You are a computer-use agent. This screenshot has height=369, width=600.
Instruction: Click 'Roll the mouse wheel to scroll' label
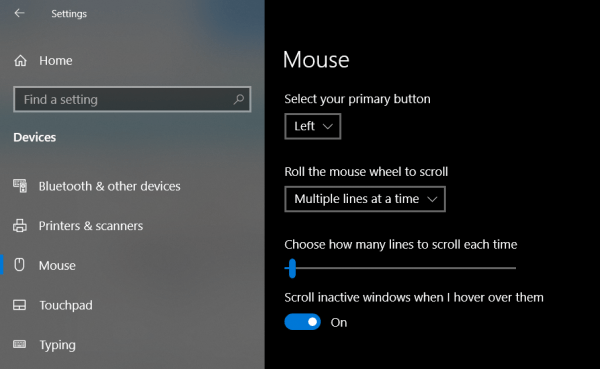[366, 171]
